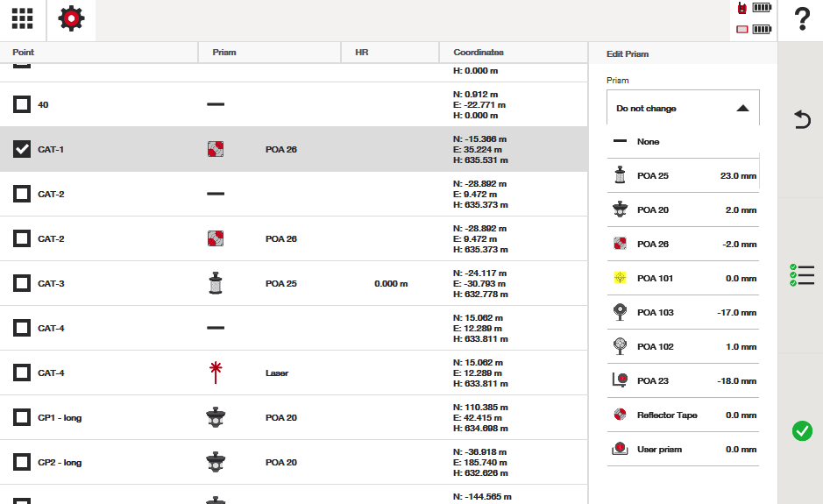Screen dimensions: 823x504
Task: Click the HR value 0.000 m for CAT-3
Action: pos(390,284)
